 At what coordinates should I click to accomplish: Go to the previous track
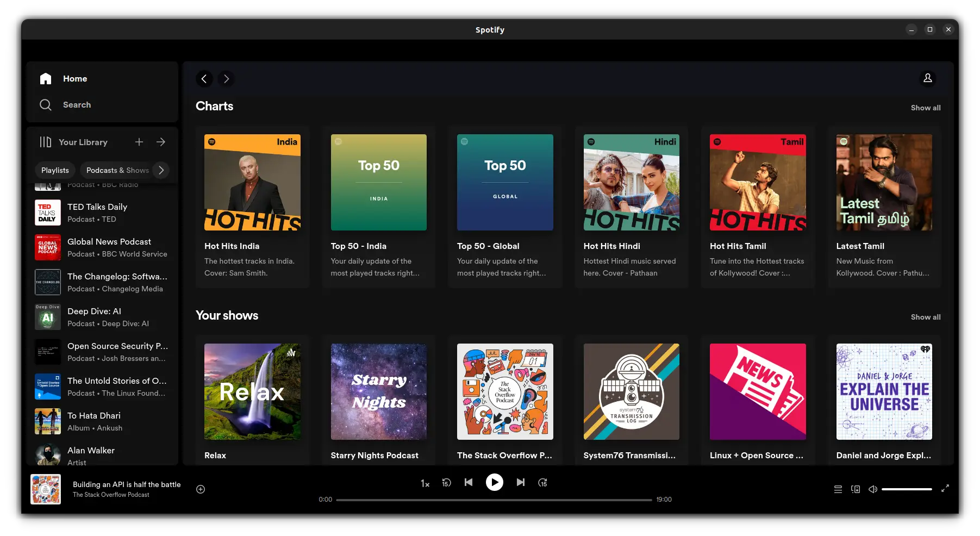tap(469, 482)
